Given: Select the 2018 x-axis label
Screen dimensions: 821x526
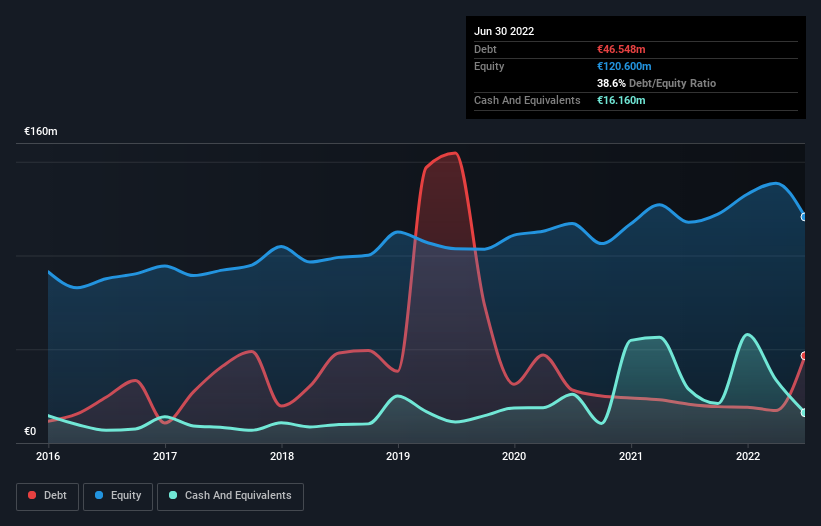Looking at the screenshot, I should point(282,456).
